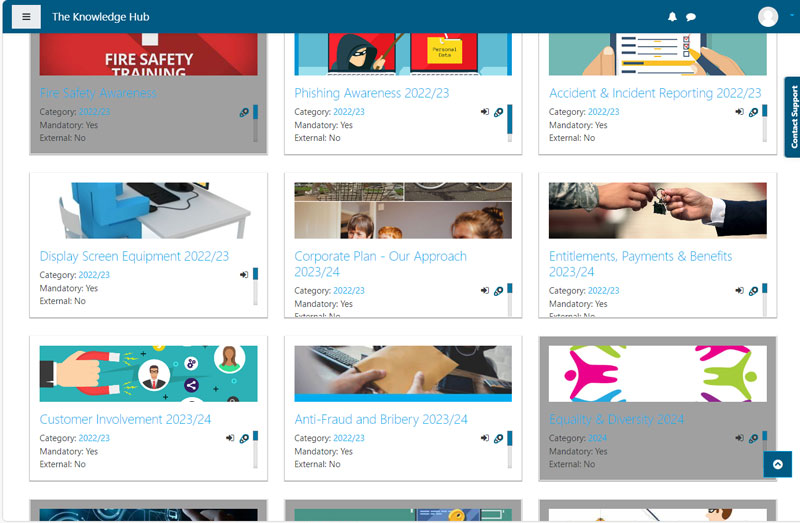Image resolution: width=800 pixels, height=523 pixels.
Task: Click category 2022/23 under Customer Involvement
Action: [x=94, y=438]
